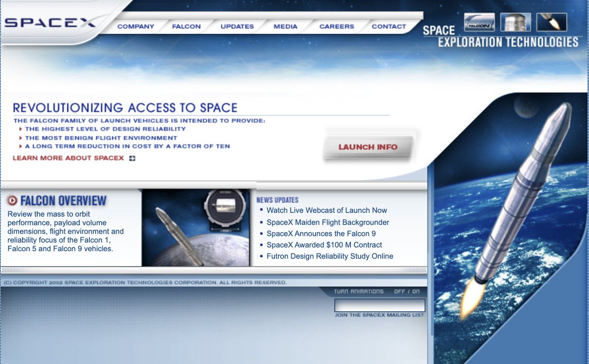The width and height of the screenshot is (589, 364).
Task: Open the Futron Design Reliability Study
Action: pyautogui.click(x=329, y=256)
